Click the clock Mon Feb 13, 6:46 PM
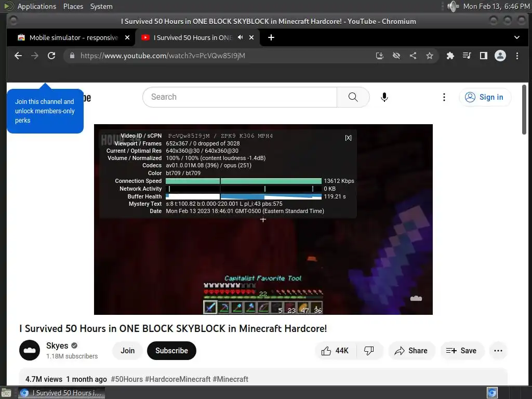 coord(496,6)
